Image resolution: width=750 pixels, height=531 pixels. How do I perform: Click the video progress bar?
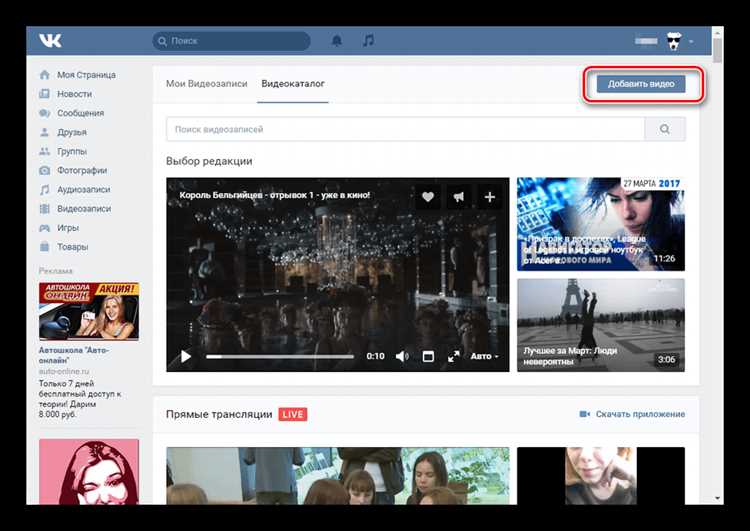280,356
